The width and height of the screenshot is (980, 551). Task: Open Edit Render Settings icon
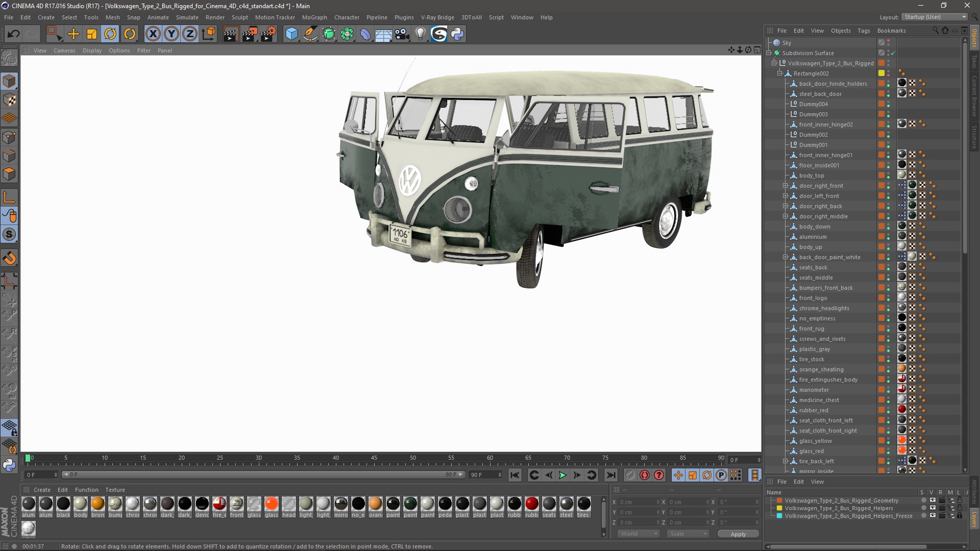(x=268, y=34)
